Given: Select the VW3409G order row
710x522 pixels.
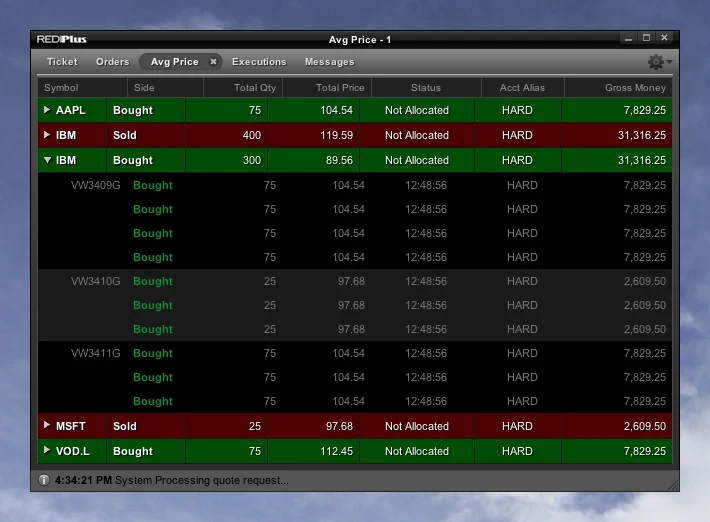Looking at the screenshot, I should 355,185.
